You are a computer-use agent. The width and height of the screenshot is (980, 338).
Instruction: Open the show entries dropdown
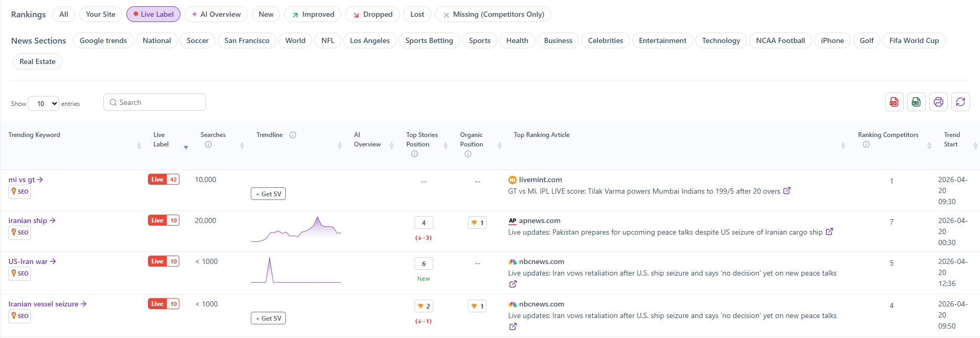(x=44, y=104)
